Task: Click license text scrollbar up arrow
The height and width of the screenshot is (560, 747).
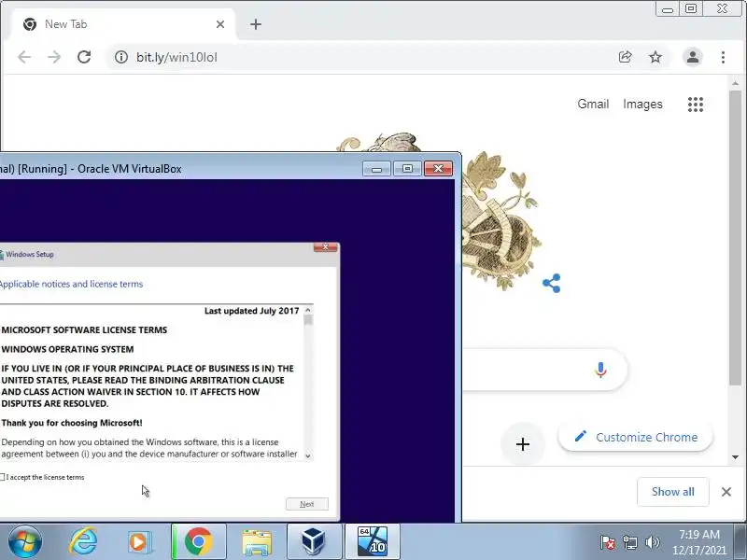Action: point(308,310)
